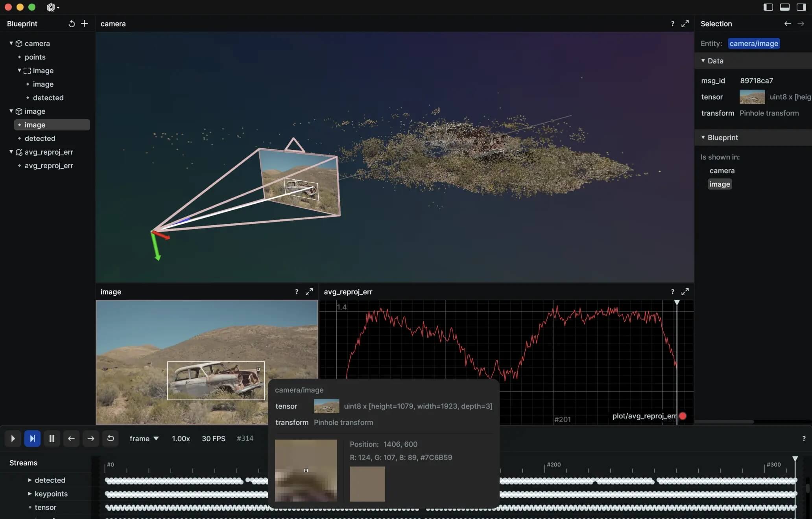Click the playback speed 1.00x control
Screen dimensions: 812x519
click(181, 438)
